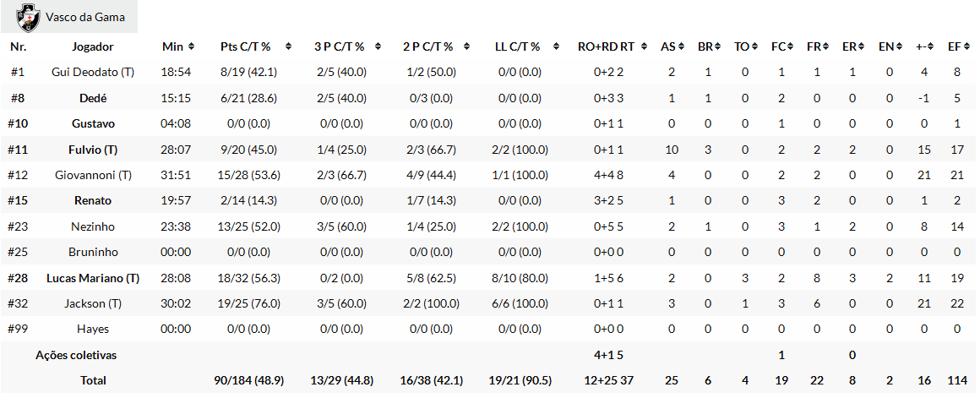Sort by BR steals arrows

click(717, 46)
